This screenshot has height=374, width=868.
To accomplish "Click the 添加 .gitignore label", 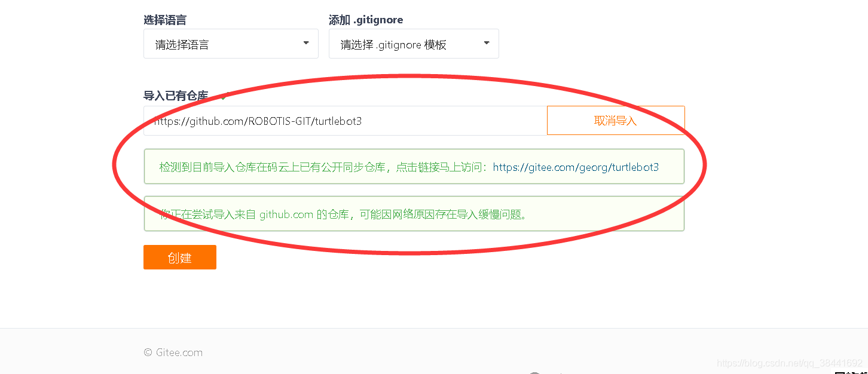I will tap(366, 20).
